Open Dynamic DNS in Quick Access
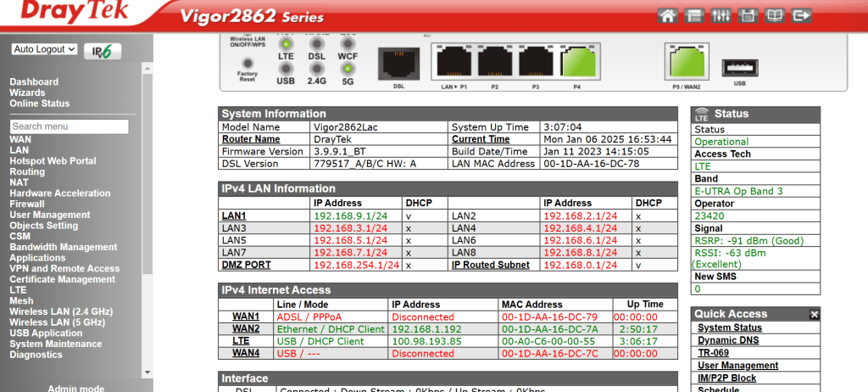 point(728,340)
